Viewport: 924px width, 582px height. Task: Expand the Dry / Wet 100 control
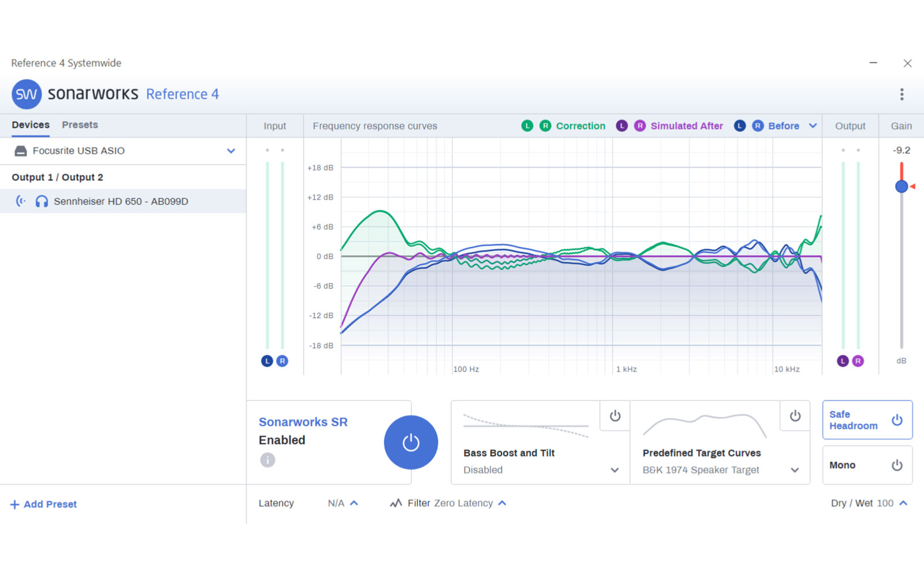(x=903, y=503)
